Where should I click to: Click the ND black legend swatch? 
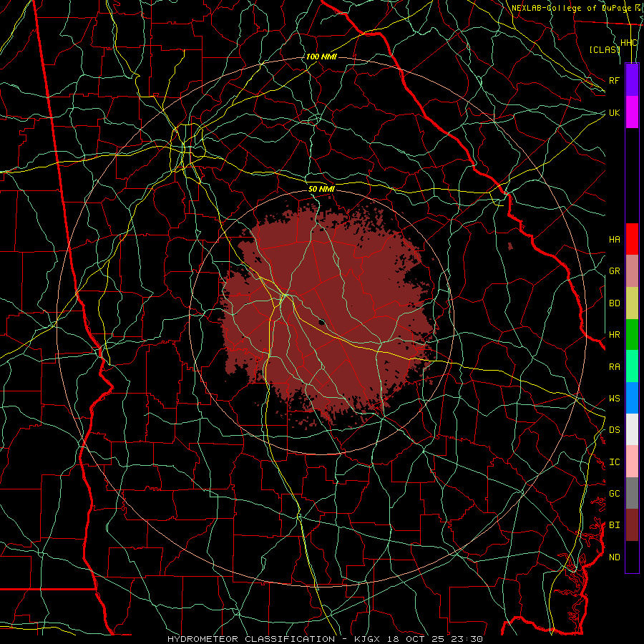click(x=632, y=557)
